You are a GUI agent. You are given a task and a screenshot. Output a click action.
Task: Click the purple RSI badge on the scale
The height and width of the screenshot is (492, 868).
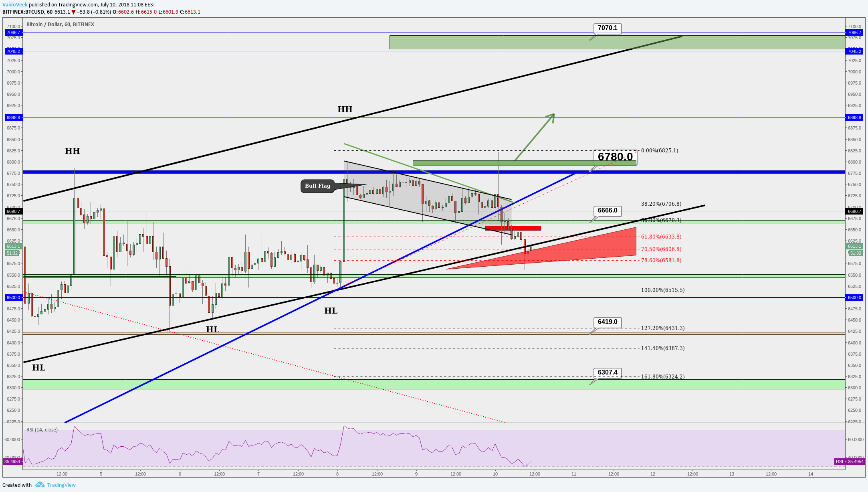[839, 462]
